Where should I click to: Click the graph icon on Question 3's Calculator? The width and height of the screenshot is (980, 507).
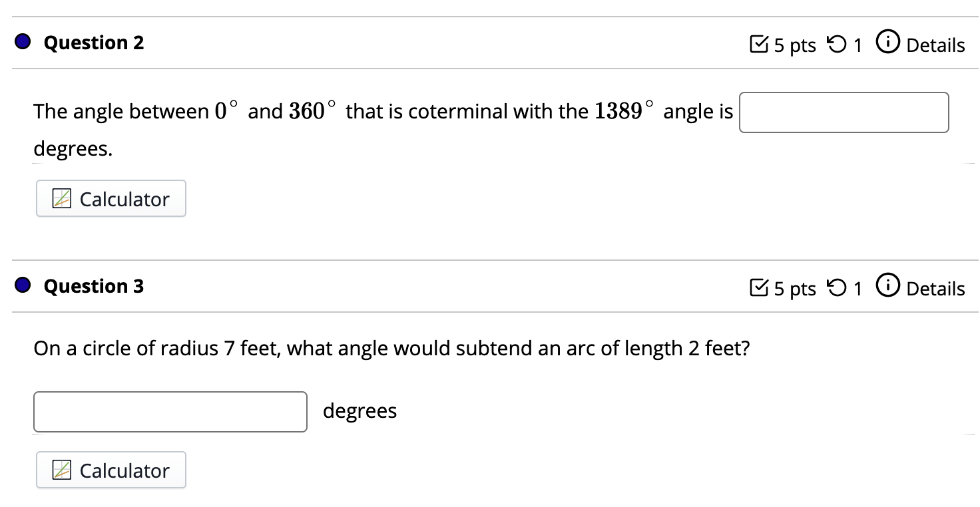(62, 470)
